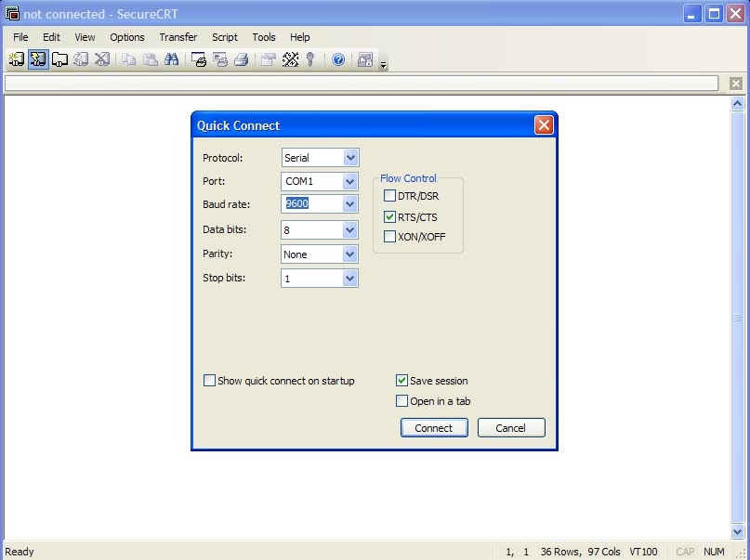The width and height of the screenshot is (750, 560).
Task: Click the Disconnect toolbar icon
Action: 102,59
